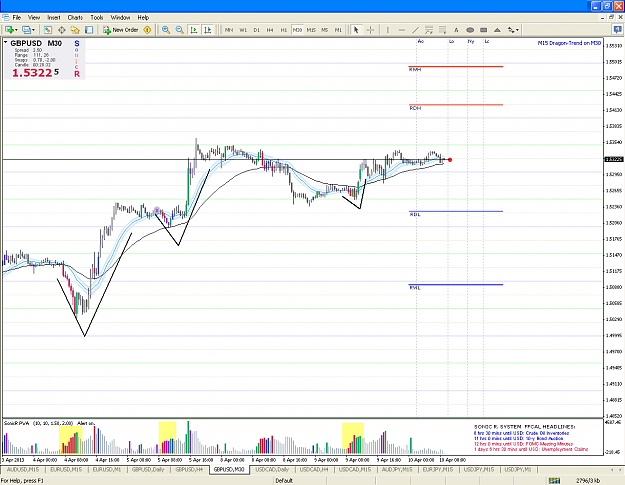
Task: Select the Rectangle drawing tool
Action: tap(483, 30)
